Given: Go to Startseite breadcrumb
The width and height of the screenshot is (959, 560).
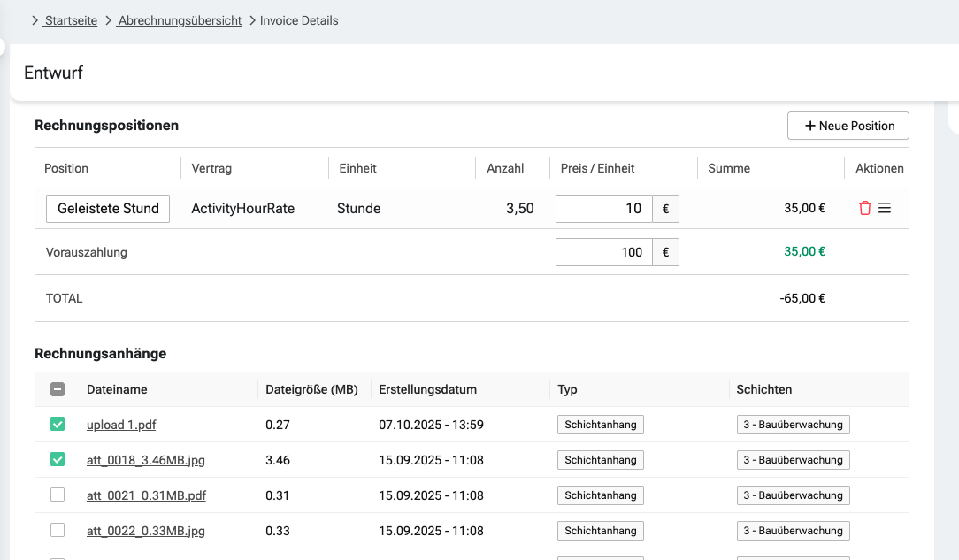Looking at the screenshot, I should click(71, 20).
